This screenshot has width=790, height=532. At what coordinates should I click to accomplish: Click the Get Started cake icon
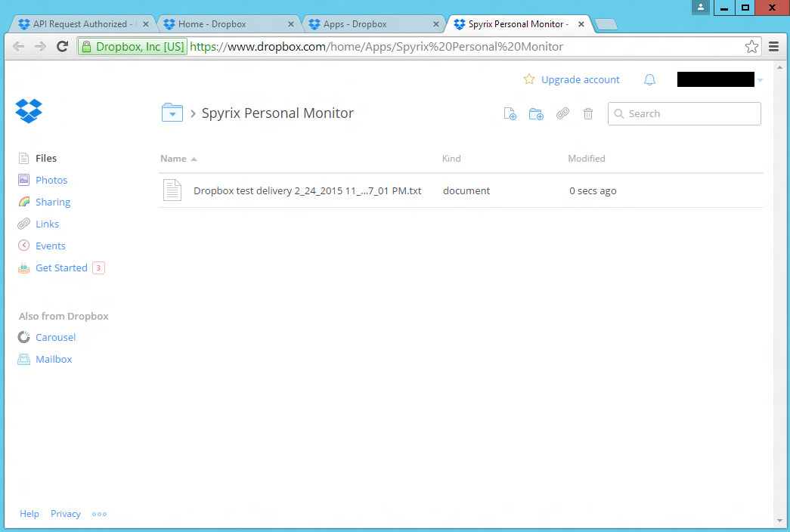(x=23, y=268)
